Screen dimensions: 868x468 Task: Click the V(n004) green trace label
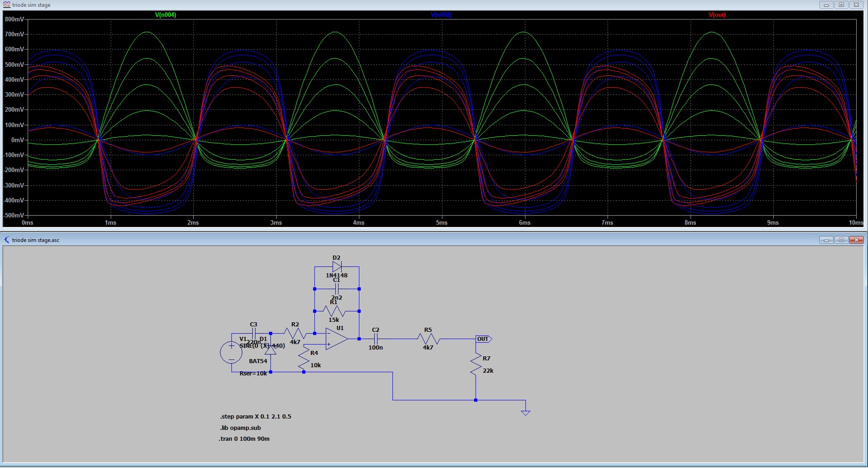[x=166, y=15]
